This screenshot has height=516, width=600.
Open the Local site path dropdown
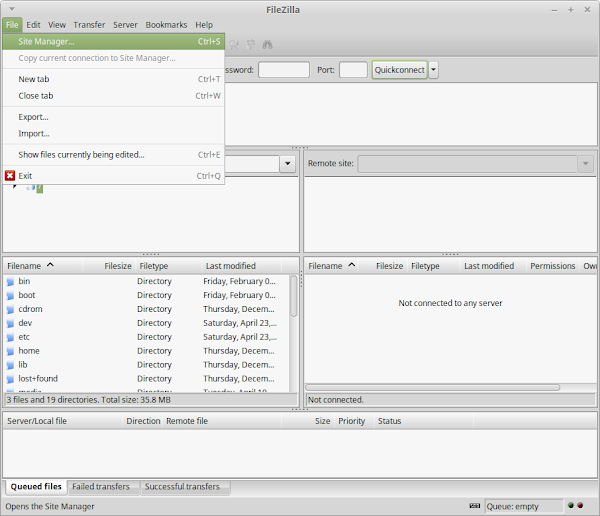click(x=287, y=164)
